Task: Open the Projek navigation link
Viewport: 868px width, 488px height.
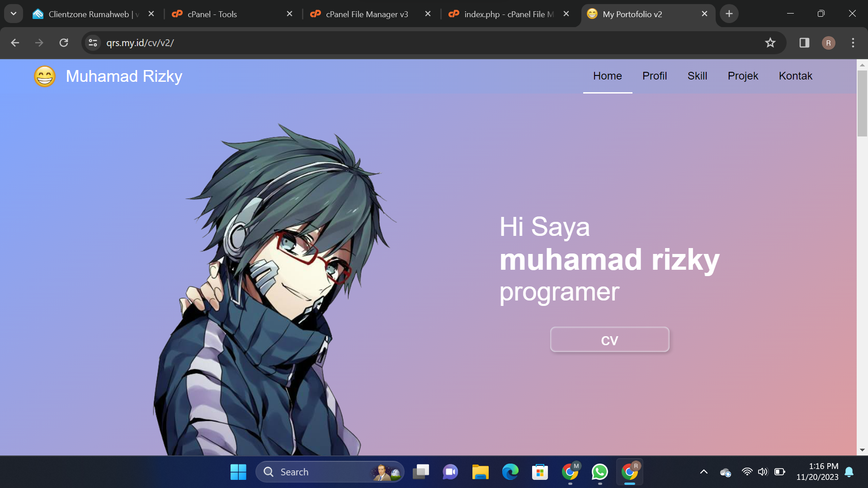Action: coord(742,76)
